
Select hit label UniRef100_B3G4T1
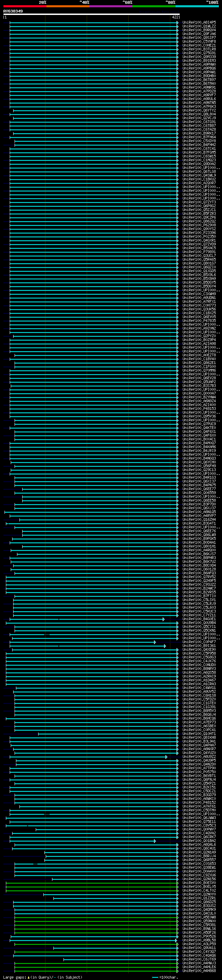pyautogui.click(x=199, y=523)
